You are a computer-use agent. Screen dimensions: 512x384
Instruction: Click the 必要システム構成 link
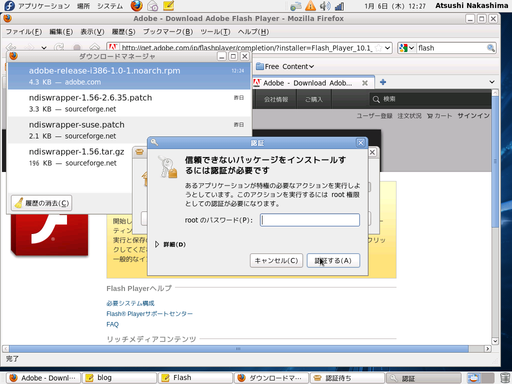[x=130, y=303]
